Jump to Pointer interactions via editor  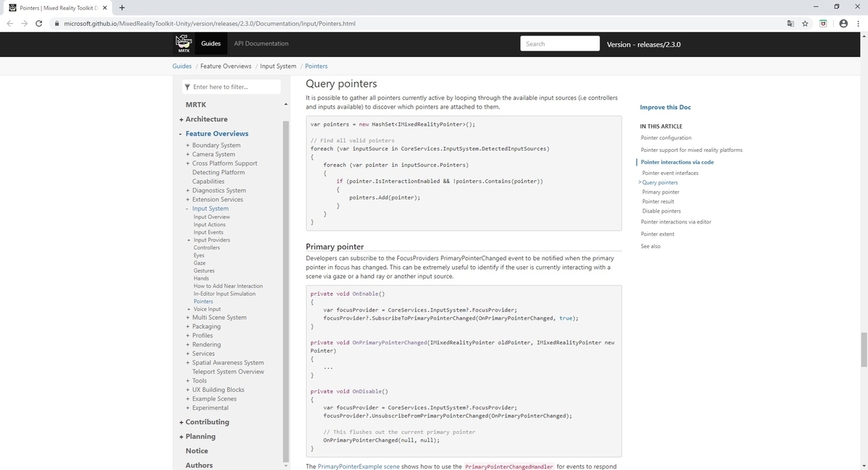[676, 221]
